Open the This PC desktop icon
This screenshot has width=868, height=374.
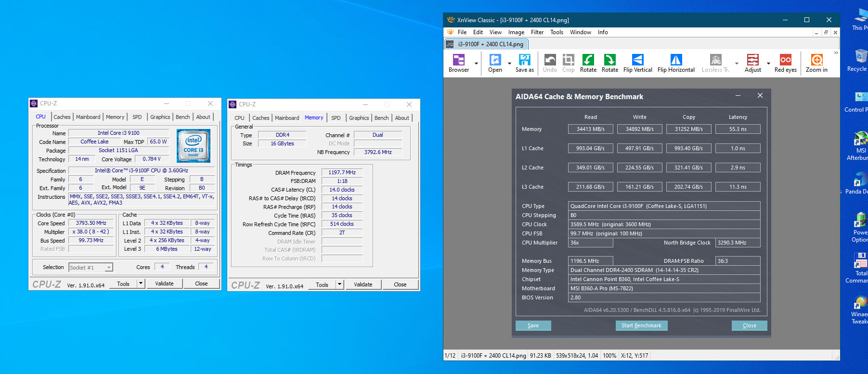click(859, 19)
